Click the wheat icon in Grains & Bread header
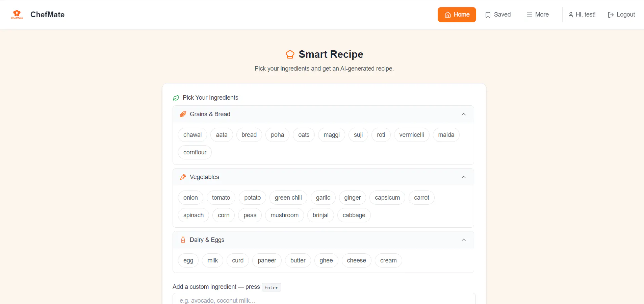644x304 pixels. [x=183, y=114]
